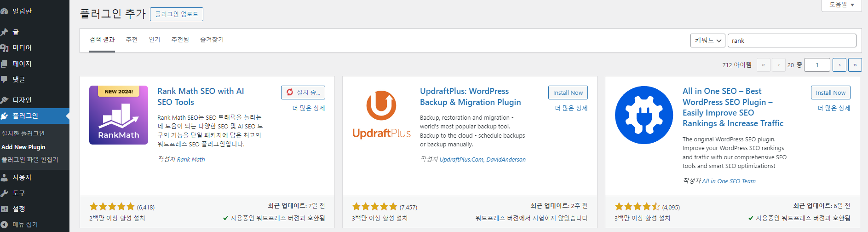
Task: Go to the first page arrow
Action: [x=763, y=65]
